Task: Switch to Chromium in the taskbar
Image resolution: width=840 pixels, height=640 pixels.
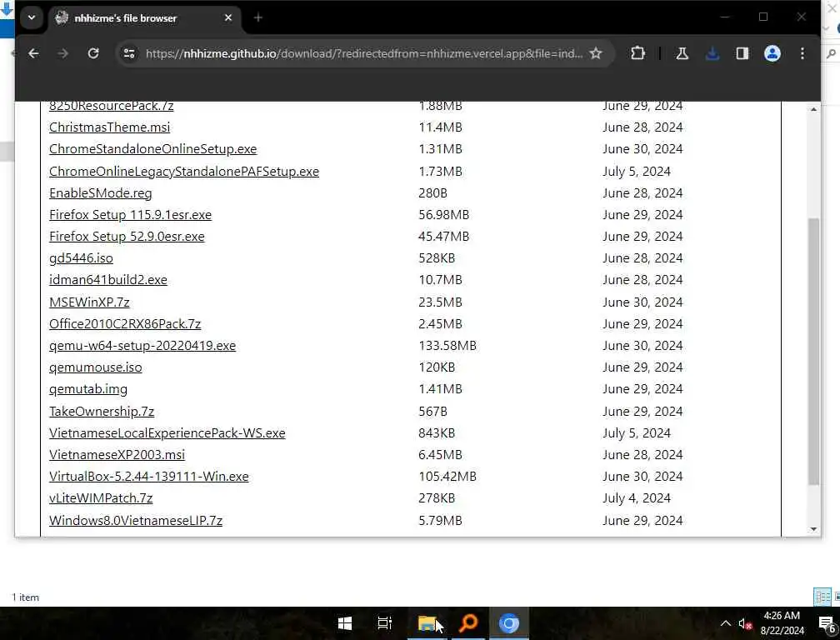Action: pyautogui.click(x=509, y=623)
